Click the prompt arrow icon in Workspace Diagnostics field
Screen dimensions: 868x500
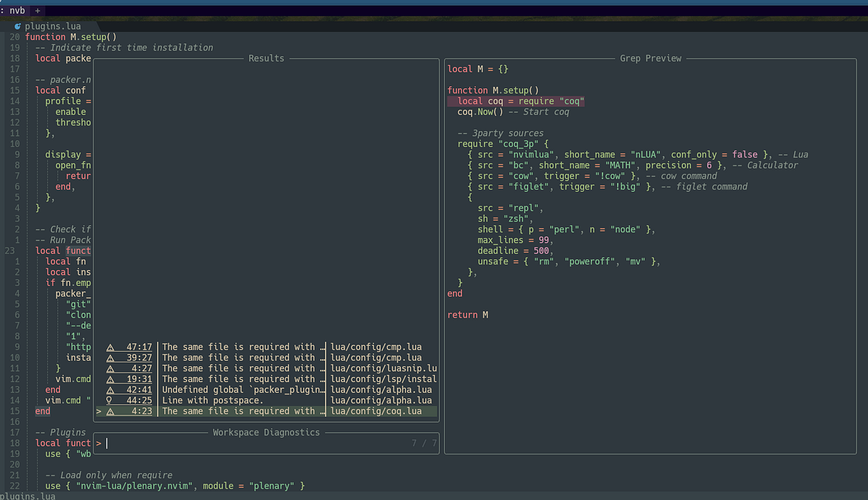[x=98, y=442]
